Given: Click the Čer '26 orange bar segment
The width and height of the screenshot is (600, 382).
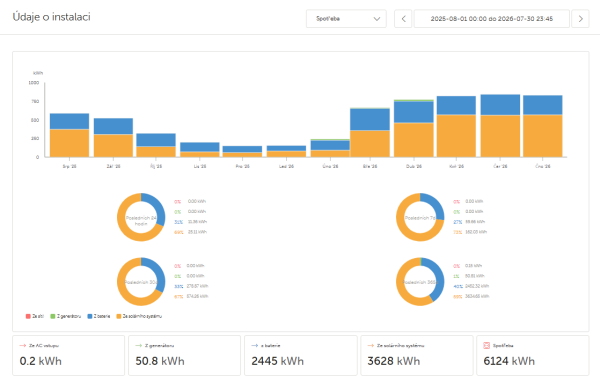Looking at the screenshot, I should tap(500, 136).
